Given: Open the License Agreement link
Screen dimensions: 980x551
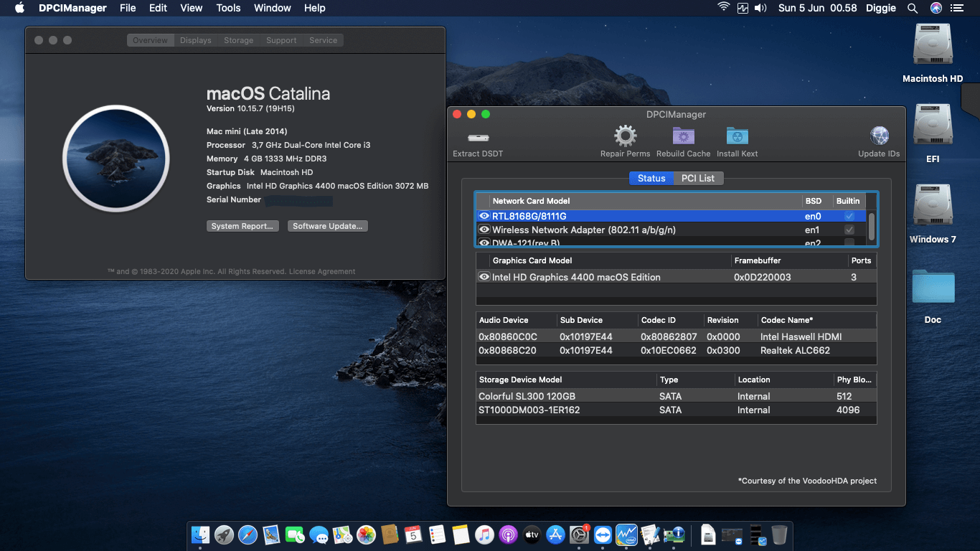Looking at the screenshot, I should point(322,271).
